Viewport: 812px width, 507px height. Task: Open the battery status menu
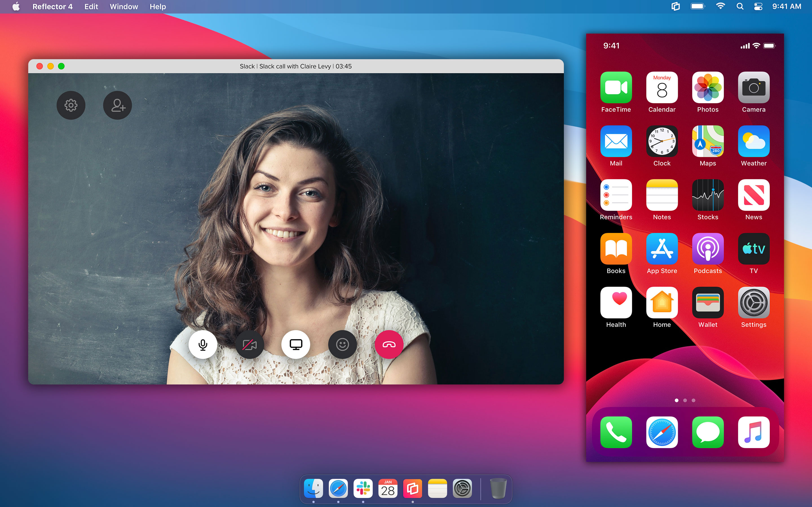pyautogui.click(x=697, y=6)
